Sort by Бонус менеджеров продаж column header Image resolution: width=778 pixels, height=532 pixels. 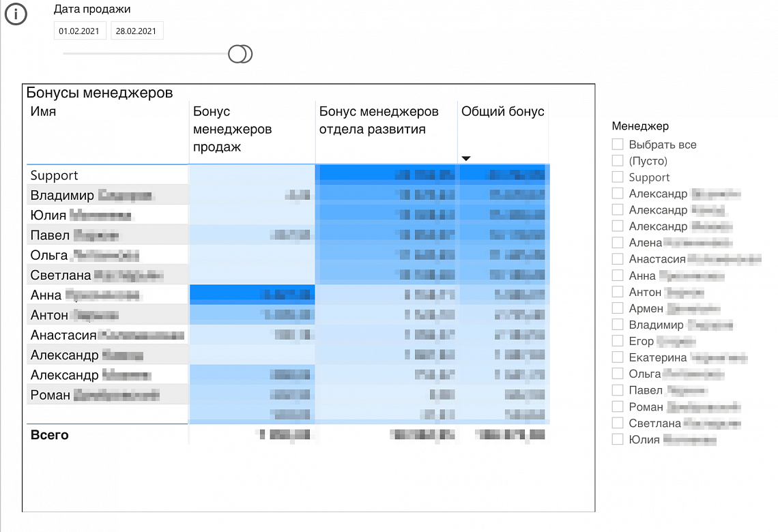pos(232,129)
